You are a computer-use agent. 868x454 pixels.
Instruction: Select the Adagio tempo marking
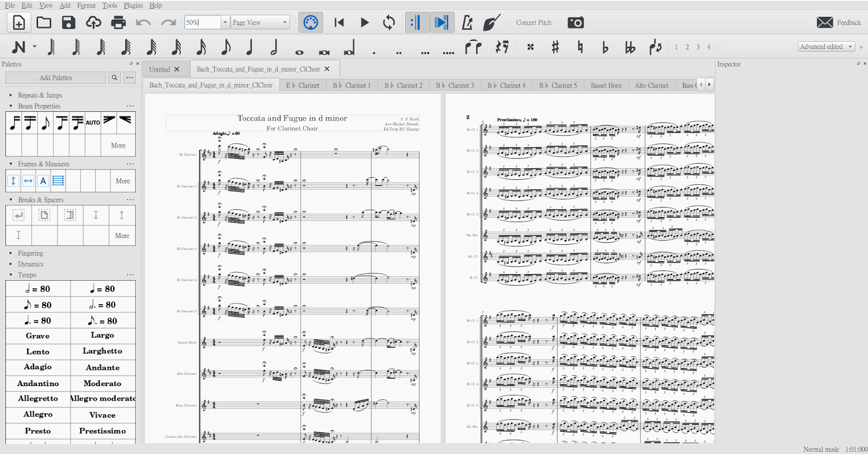tap(38, 367)
